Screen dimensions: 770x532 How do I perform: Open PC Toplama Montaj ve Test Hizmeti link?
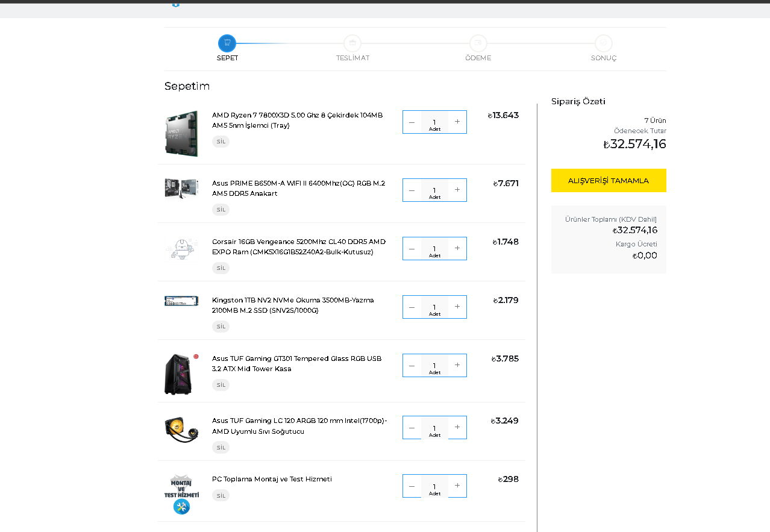tap(272, 479)
